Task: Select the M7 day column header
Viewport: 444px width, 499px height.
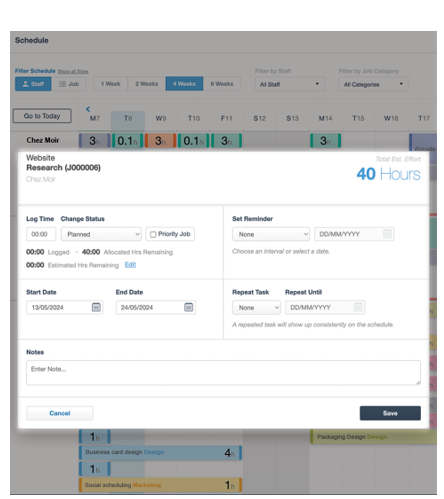Action: click(95, 119)
